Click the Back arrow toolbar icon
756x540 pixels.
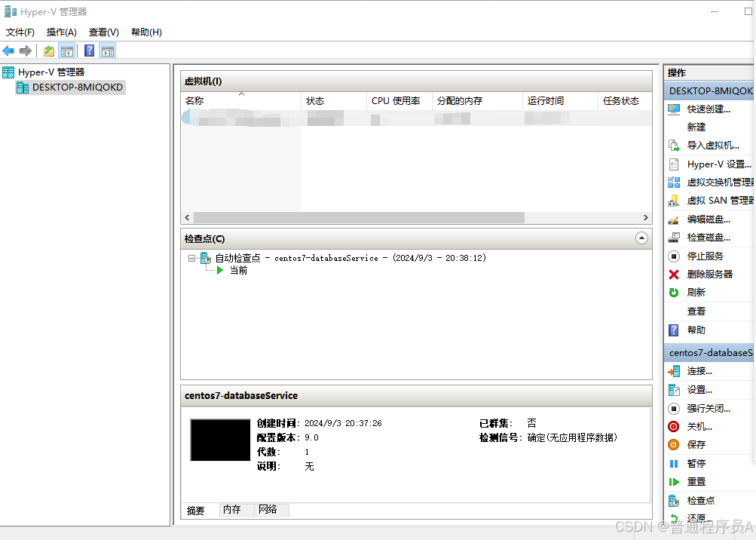(x=9, y=51)
